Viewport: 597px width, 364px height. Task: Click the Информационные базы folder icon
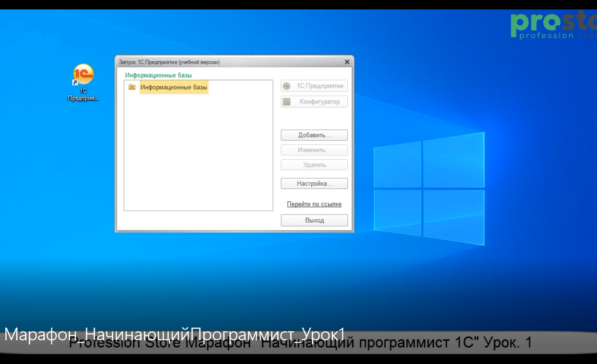tap(132, 87)
